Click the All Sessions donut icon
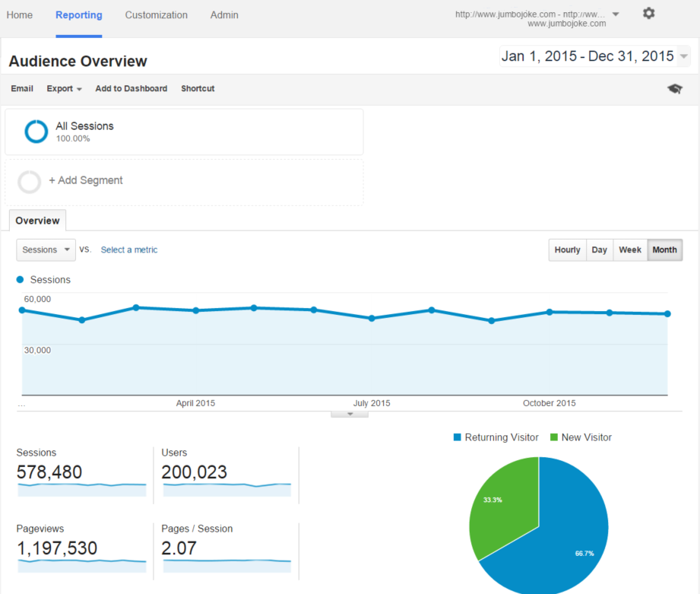The height and width of the screenshot is (594, 700). coord(36,132)
